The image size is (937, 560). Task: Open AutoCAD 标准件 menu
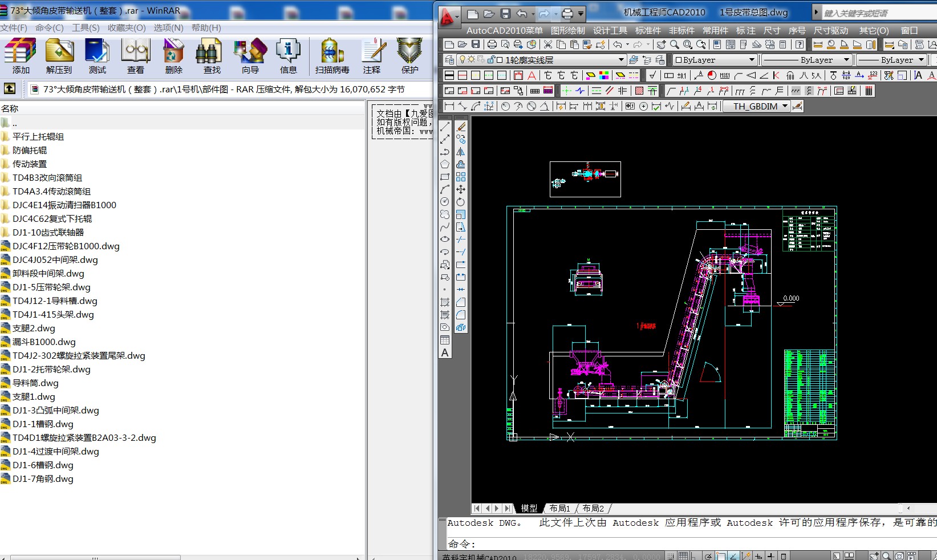(x=648, y=30)
